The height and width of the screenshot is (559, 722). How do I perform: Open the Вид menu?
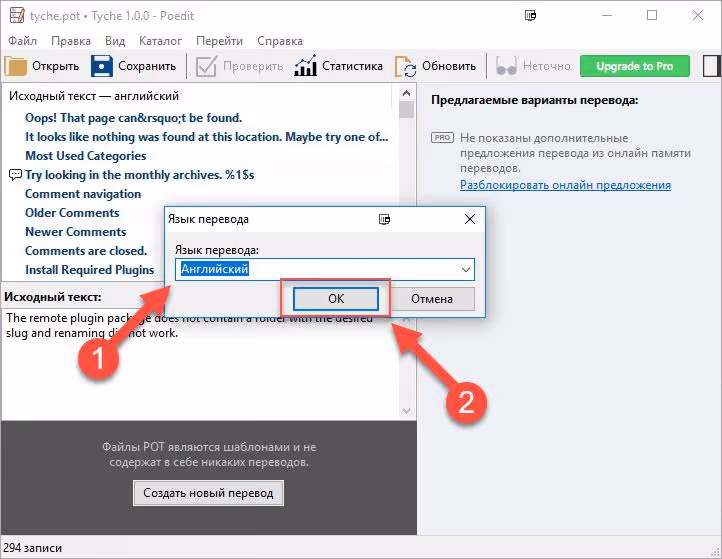click(x=115, y=41)
